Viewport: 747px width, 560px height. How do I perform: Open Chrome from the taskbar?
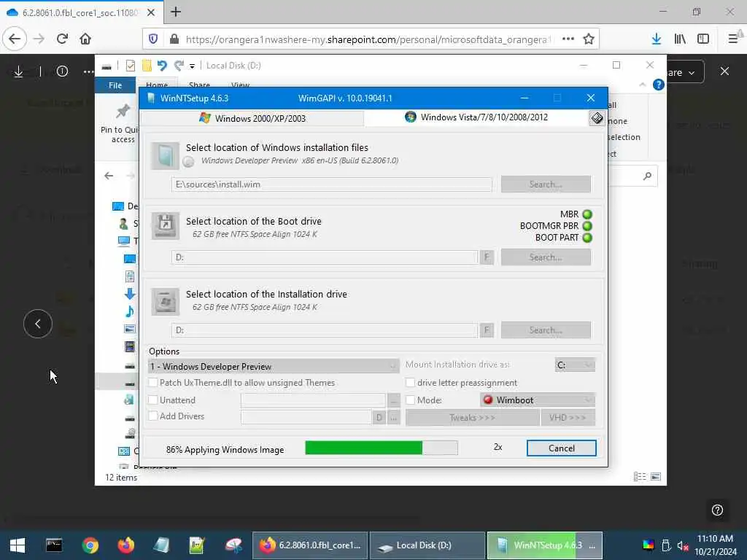pyautogui.click(x=90, y=545)
